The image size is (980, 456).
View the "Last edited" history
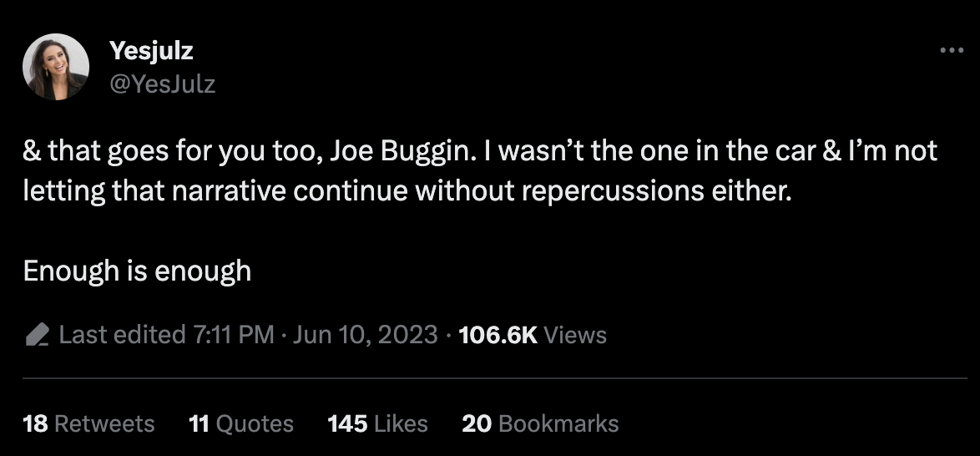tap(123, 336)
